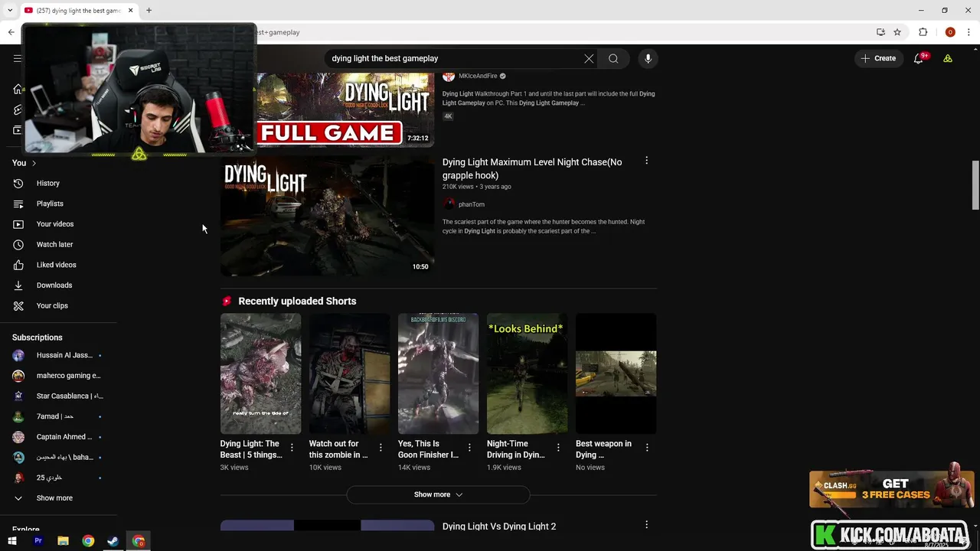The width and height of the screenshot is (980, 551).
Task: Open options for Goon Finisher short
Action: click(469, 448)
